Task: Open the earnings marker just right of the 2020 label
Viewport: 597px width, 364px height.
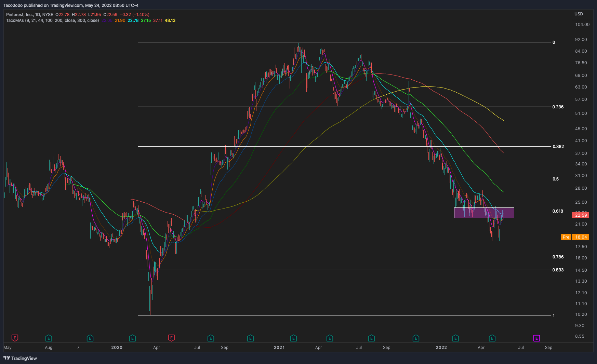Action: (x=132, y=338)
